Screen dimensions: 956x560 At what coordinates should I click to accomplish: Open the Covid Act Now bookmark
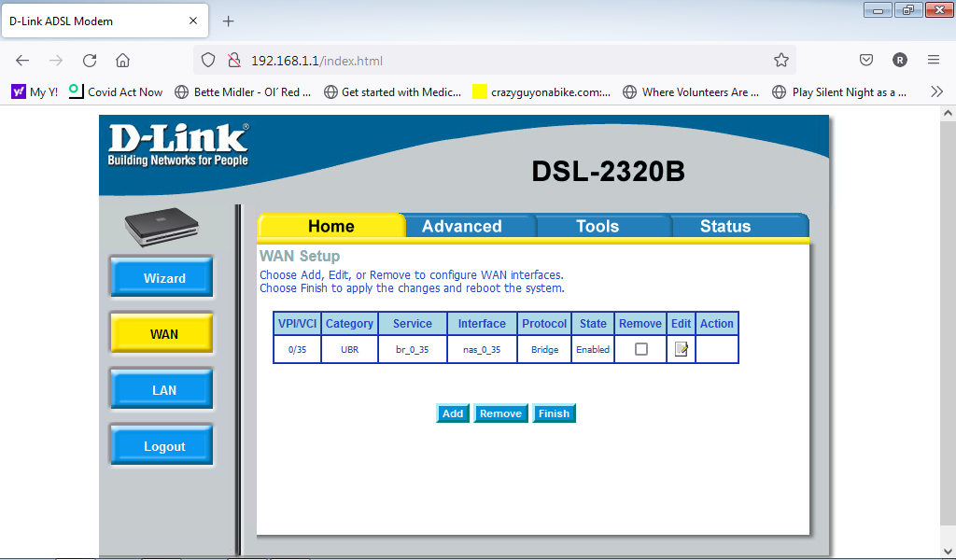pyautogui.click(x=116, y=92)
